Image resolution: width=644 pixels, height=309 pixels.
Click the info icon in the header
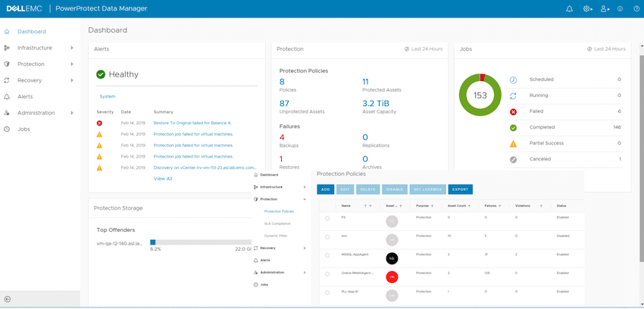pos(621,8)
